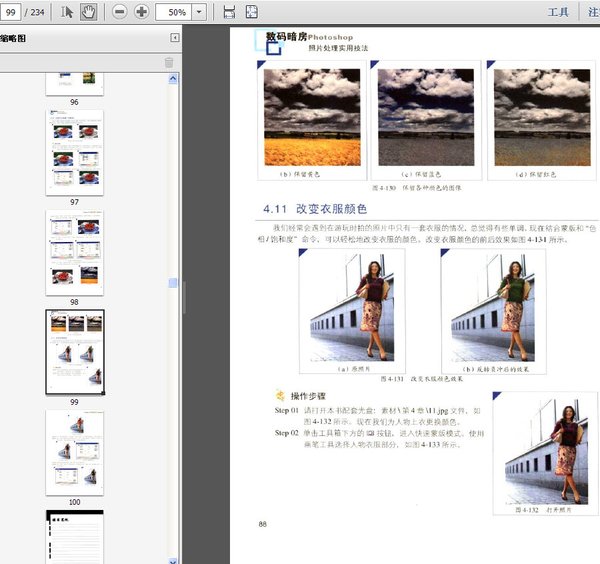Click the zoom out minus button
The width and height of the screenshot is (600, 564).
pos(120,12)
